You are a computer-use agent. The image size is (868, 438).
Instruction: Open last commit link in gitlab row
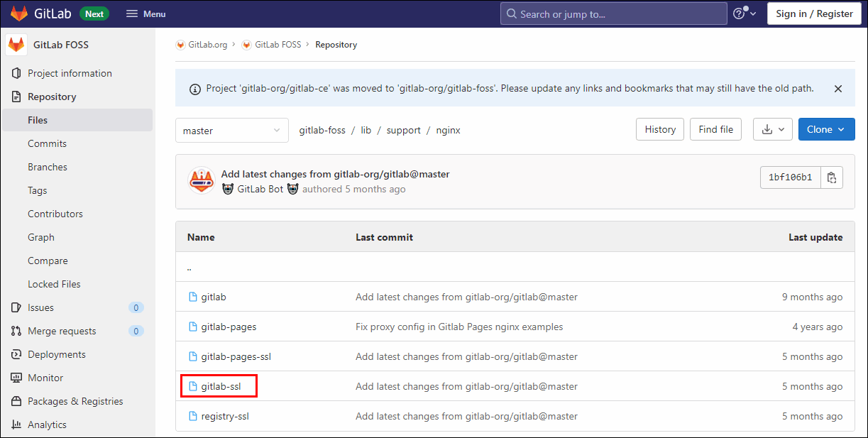click(x=466, y=297)
